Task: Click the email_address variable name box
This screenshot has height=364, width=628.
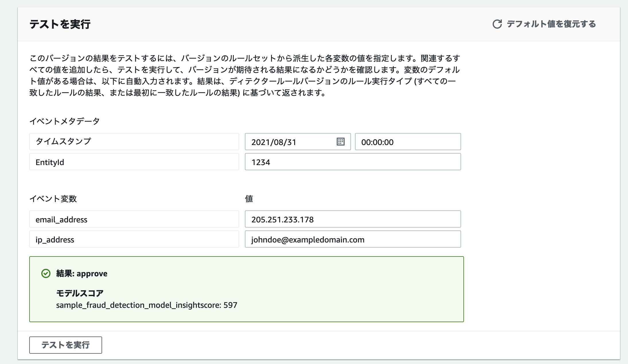Action: [134, 219]
